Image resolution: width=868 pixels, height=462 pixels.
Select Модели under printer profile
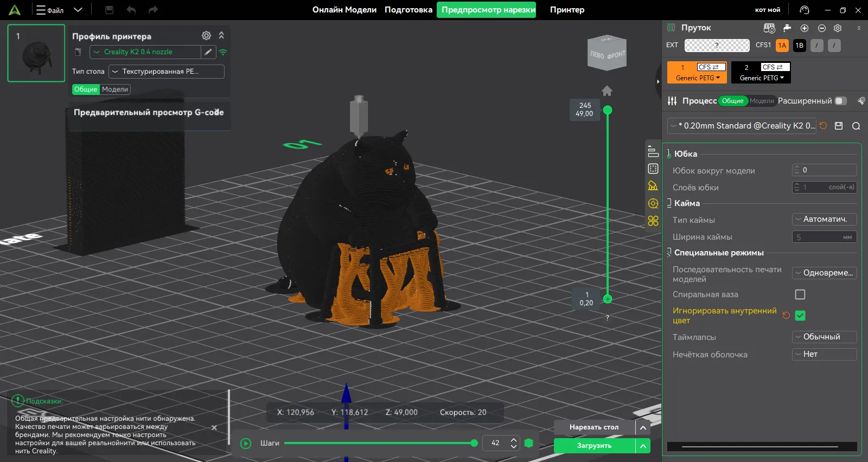[x=115, y=89]
